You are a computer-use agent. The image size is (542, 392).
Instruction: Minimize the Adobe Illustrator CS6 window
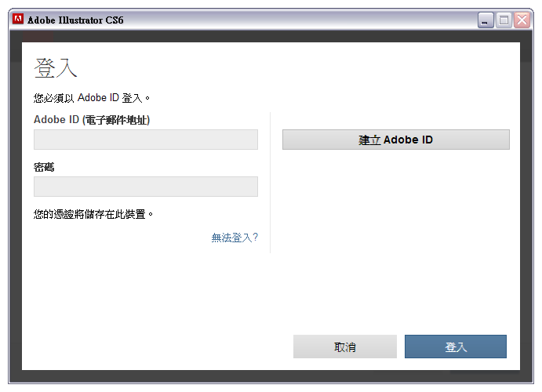click(486, 20)
